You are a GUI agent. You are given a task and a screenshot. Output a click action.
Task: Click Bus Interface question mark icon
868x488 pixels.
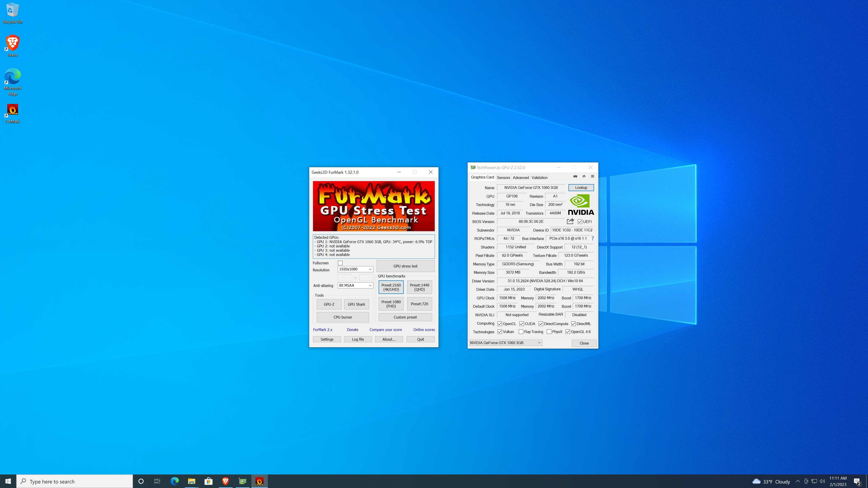click(592, 238)
